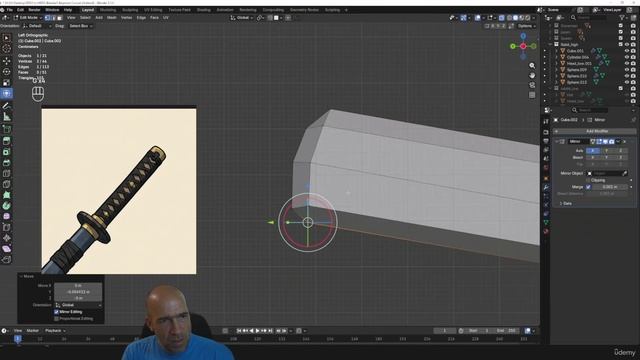Open the Render properties tab icon

(x=546, y=132)
